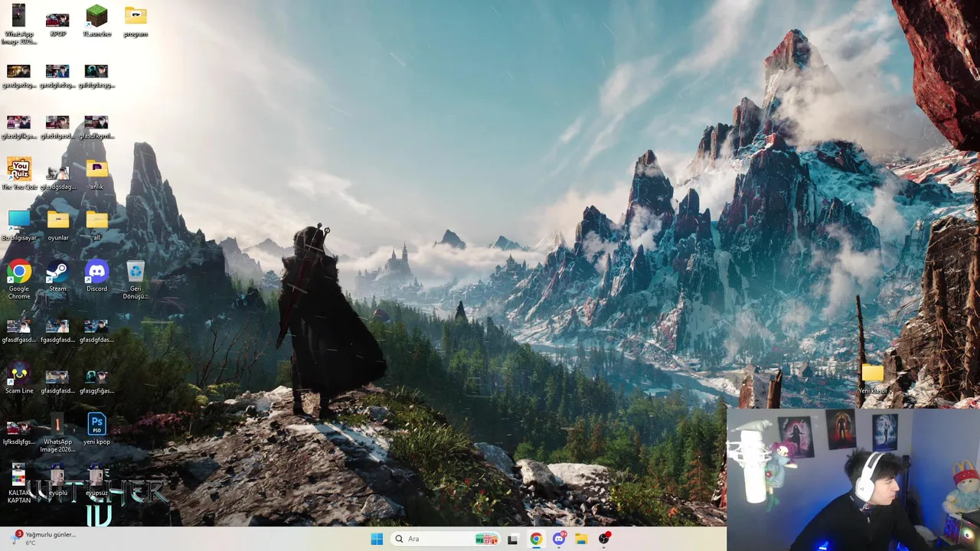
Task: Launch Steam from the desktop
Action: click(x=57, y=276)
